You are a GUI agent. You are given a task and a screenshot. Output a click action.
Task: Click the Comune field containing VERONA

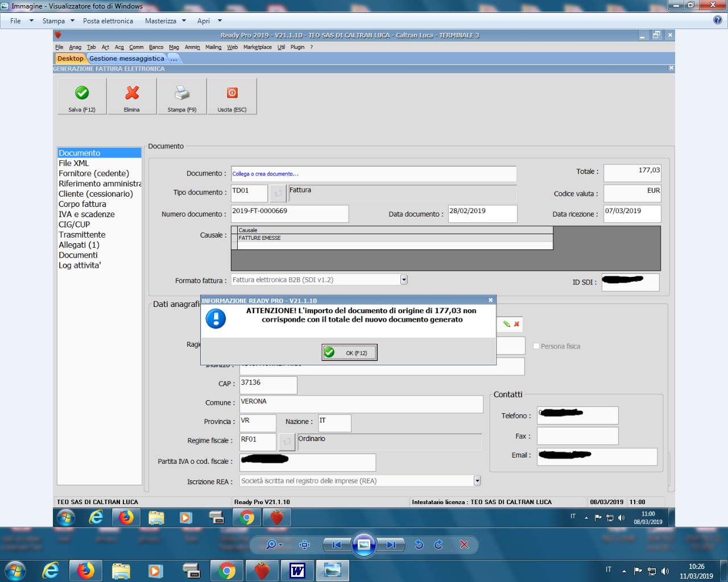(361, 404)
